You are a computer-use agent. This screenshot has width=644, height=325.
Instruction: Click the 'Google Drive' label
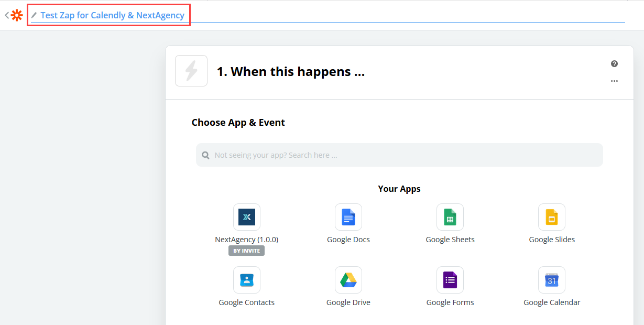348,302
